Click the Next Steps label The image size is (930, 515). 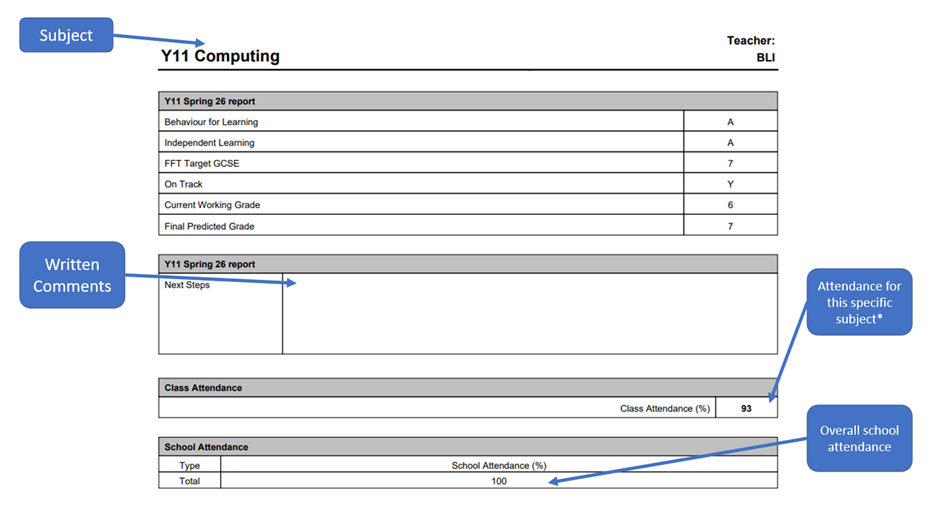point(187,286)
